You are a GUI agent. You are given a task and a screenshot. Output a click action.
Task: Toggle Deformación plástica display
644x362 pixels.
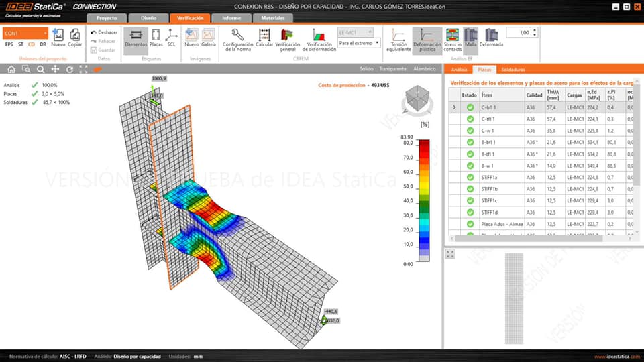coord(427,40)
